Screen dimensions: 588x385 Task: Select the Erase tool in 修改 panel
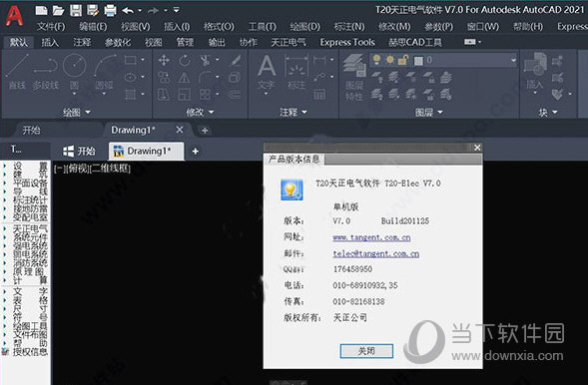point(236,60)
